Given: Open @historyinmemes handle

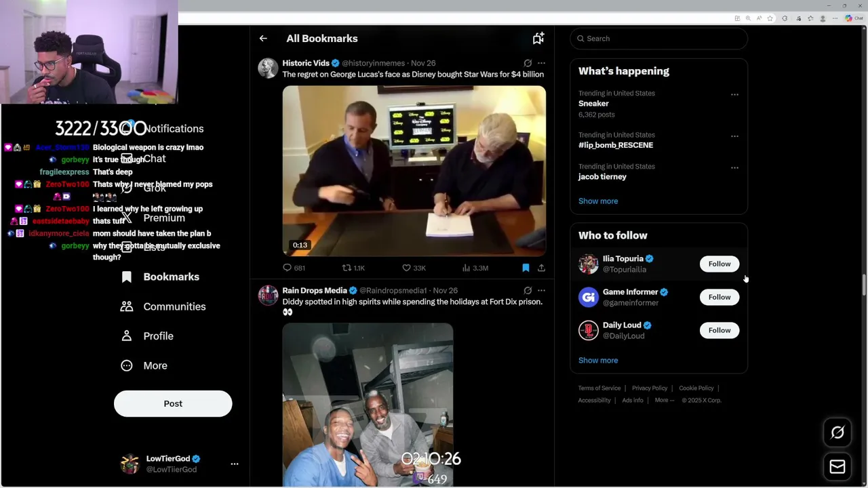Looking at the screenshot, I should 373,63.
